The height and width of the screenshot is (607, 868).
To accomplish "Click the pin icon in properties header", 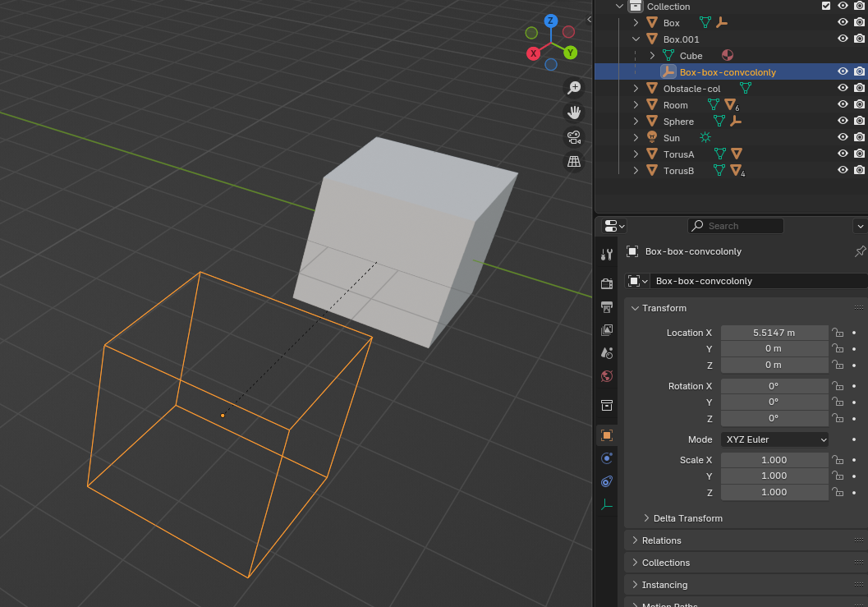I will [860, 251].
